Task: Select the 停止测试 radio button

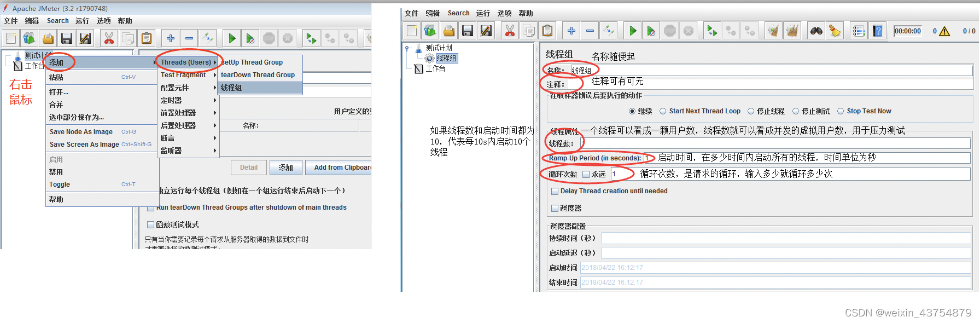Action: tap(796, 111)
